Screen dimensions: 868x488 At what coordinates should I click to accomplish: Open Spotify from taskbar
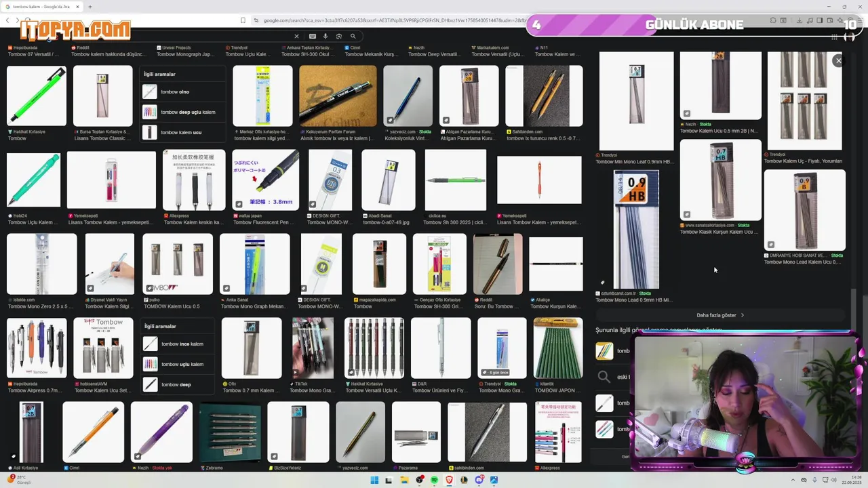(434, 480)
